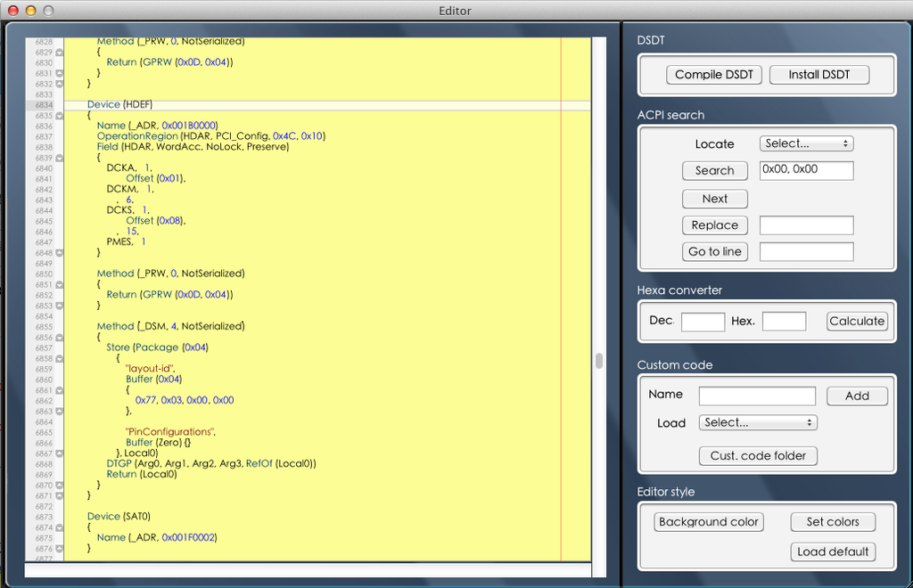Image resolution: width=913 pixels, height=588 pixels.
Task: Focus the Custom code Name field
Action: coord(757,396)
